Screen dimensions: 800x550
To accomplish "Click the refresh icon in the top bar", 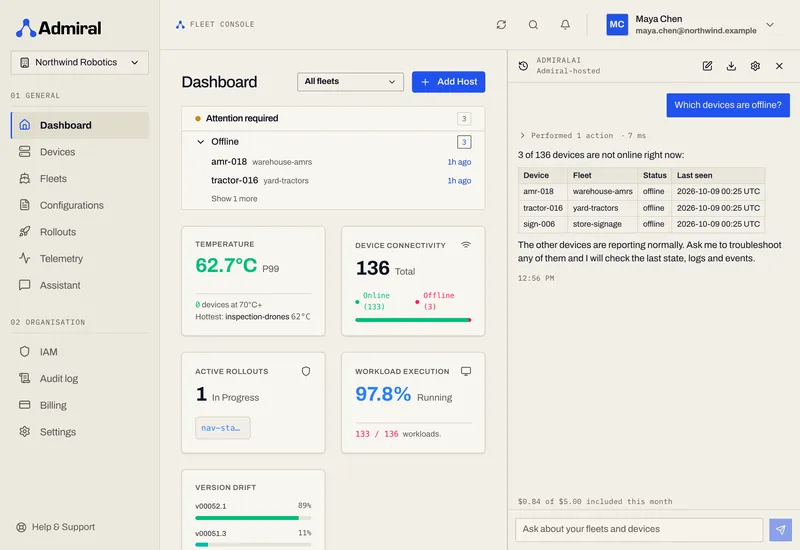I will [x=501, y=24].
